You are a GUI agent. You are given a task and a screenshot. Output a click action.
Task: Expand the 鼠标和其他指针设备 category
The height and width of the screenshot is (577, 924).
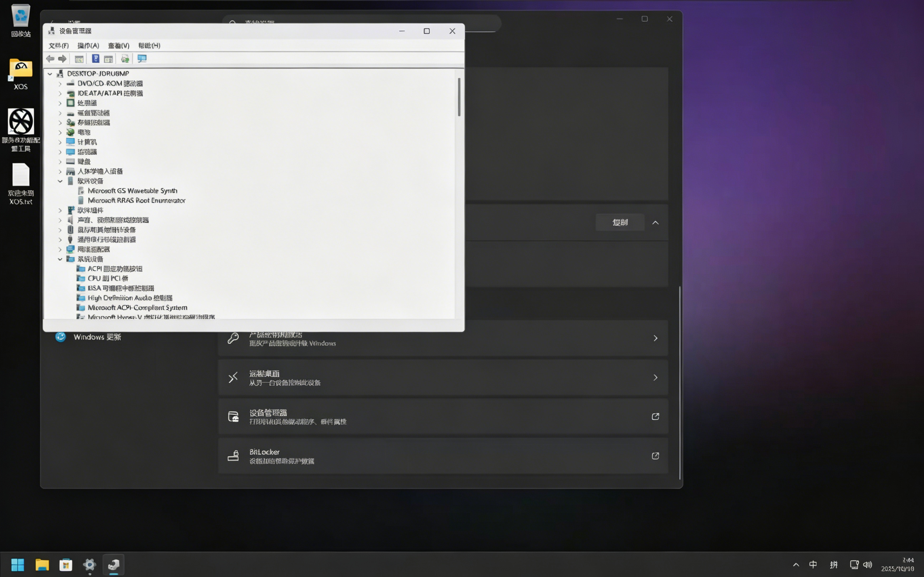[x=60, y=230]
